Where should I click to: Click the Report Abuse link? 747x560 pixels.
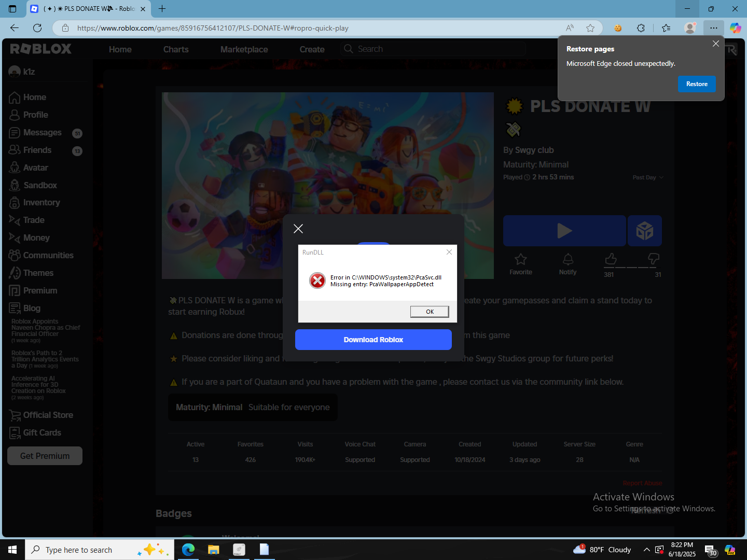click(642, 483)
